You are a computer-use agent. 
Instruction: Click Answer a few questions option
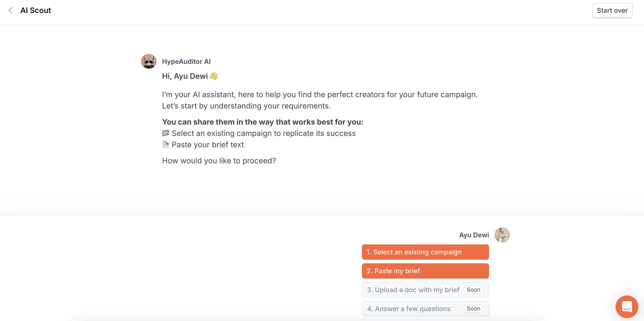(409, 309)
